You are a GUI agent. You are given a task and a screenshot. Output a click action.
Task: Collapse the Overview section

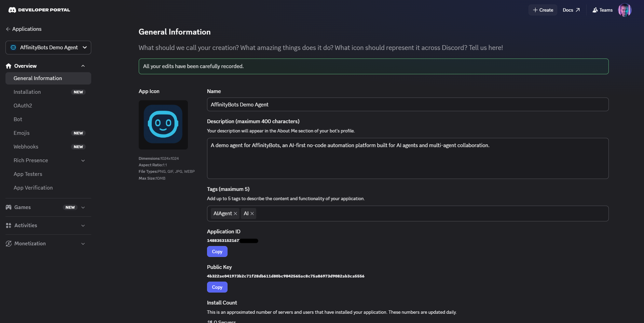(83, 66)
